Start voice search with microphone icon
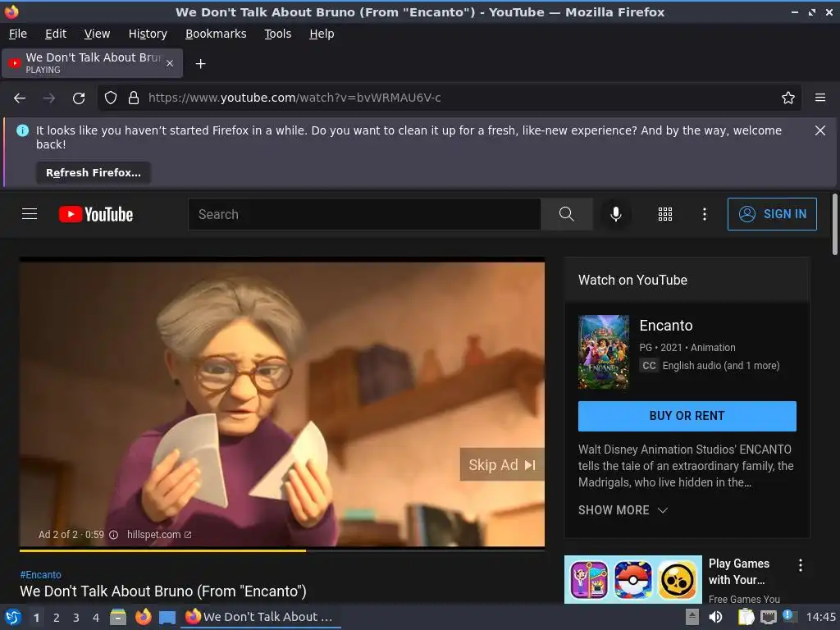 616,214
